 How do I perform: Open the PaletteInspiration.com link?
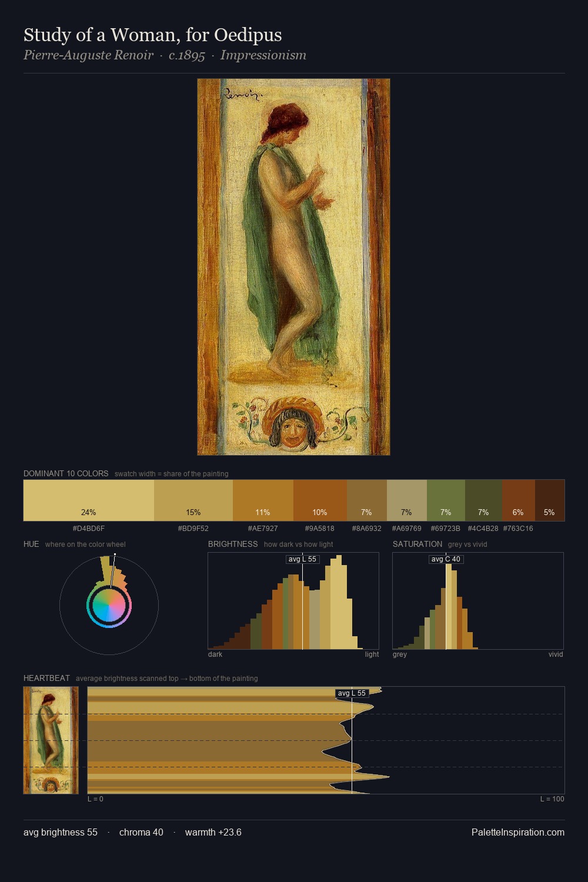[x=518, y=832]
